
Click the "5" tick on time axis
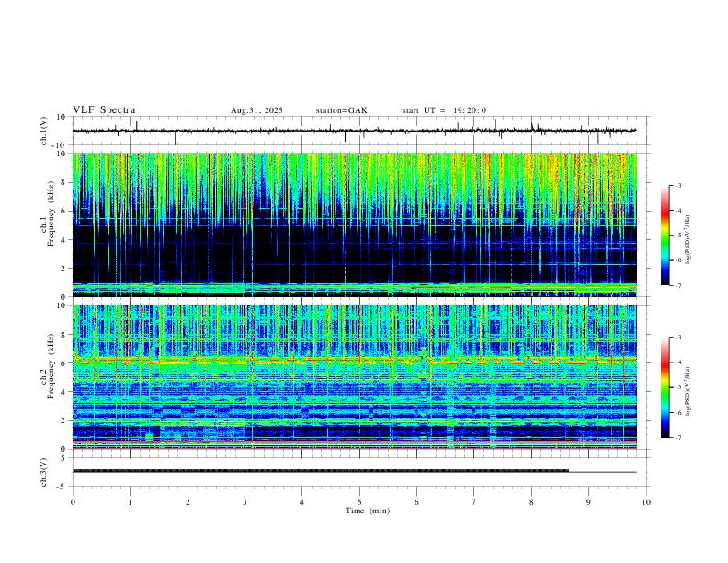tap(359, 502)
